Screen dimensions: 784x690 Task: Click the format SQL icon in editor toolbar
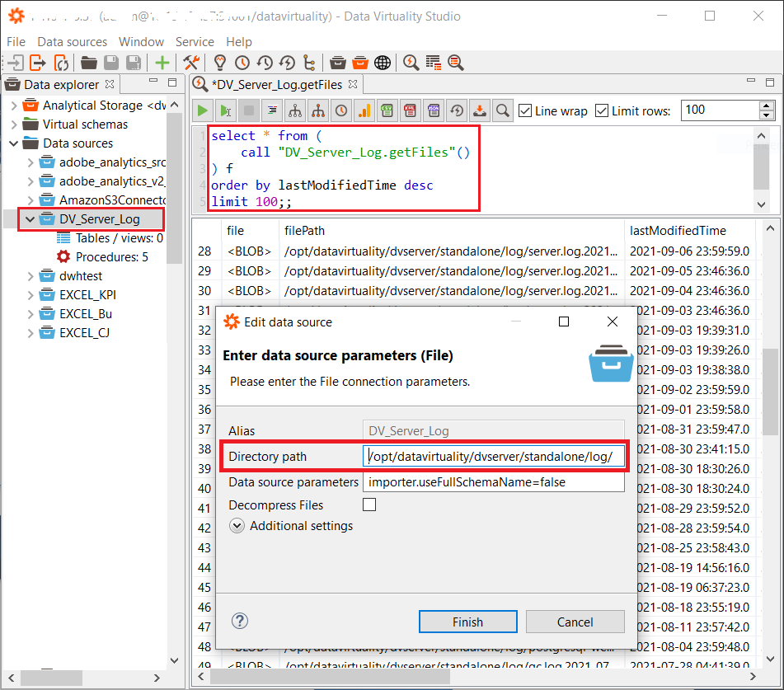pos(272,110)
